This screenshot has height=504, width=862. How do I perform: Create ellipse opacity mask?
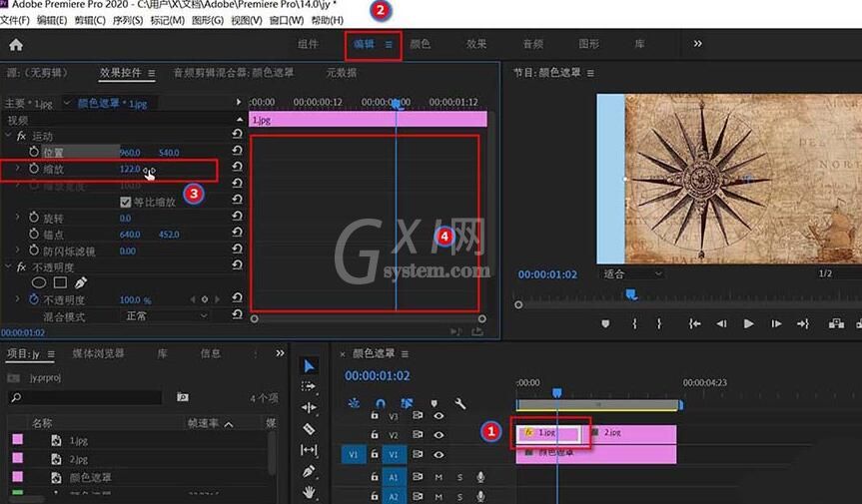click(39, 282)
